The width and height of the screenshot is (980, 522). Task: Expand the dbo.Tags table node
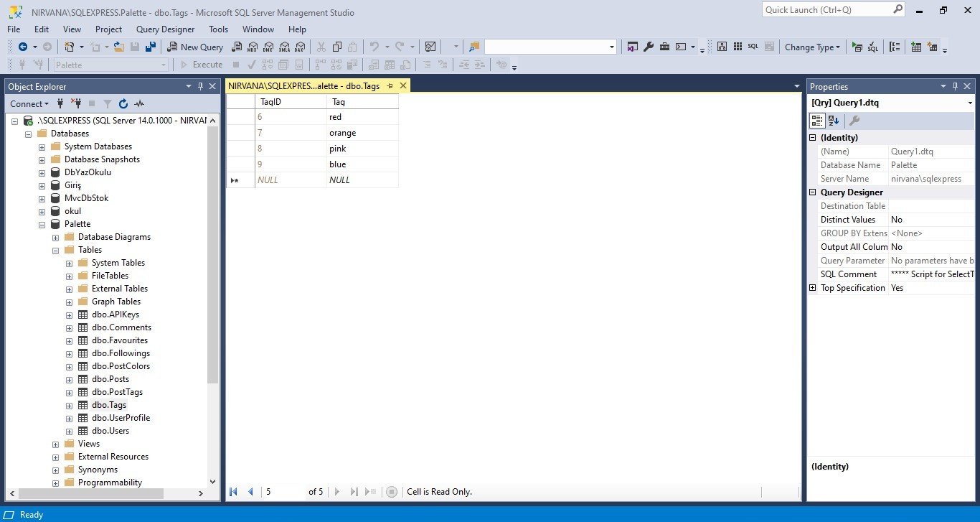point(70,405)
